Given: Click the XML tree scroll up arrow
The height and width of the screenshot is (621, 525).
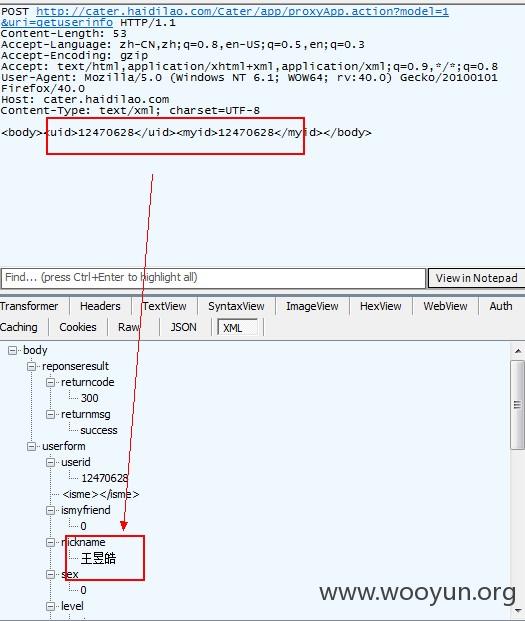Looking at the screenshot, I should click(518, 351).
